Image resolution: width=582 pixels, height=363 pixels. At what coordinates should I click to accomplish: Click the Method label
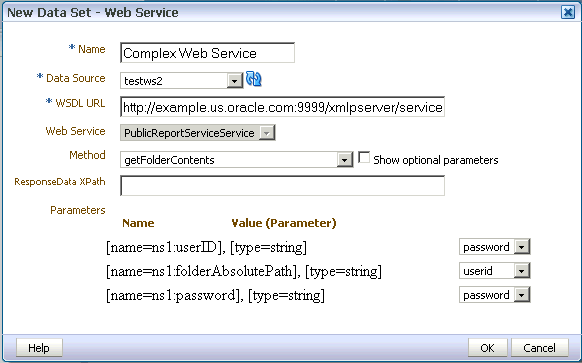[x=87, y=155]
